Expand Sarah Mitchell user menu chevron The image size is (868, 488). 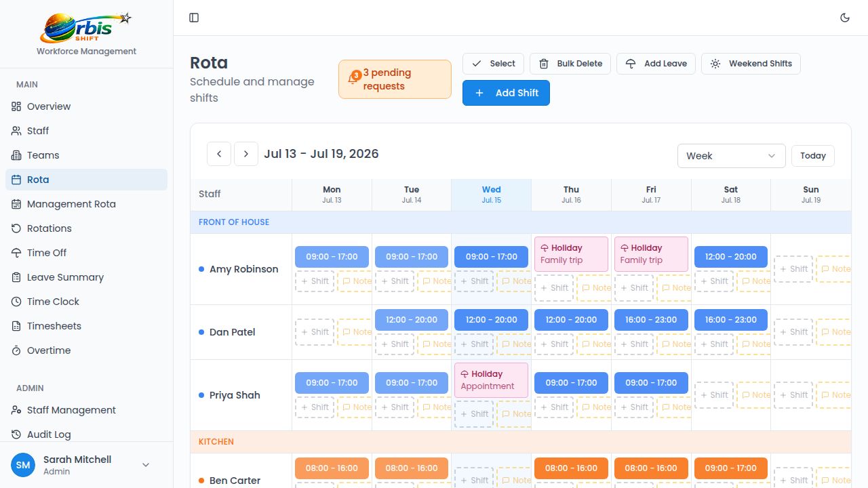point(145,465)
